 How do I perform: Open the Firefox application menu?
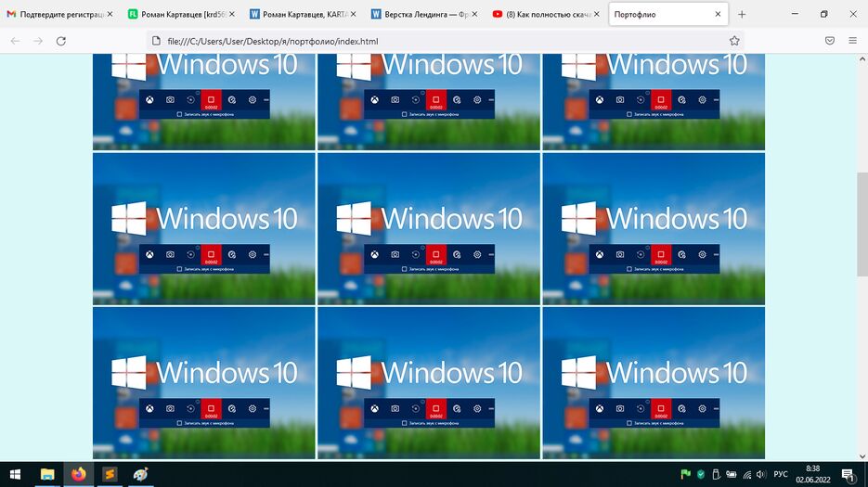(x=852, y=41)
